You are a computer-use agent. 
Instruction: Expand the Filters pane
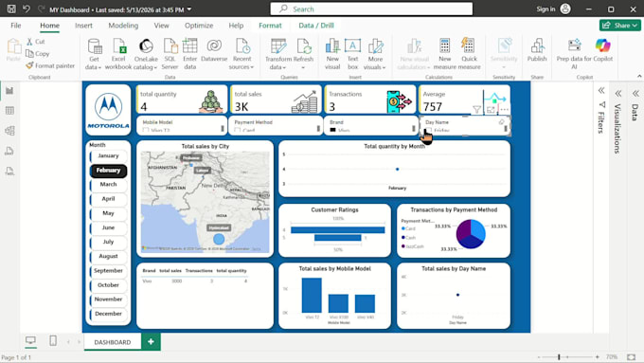(x=601, y=90)
